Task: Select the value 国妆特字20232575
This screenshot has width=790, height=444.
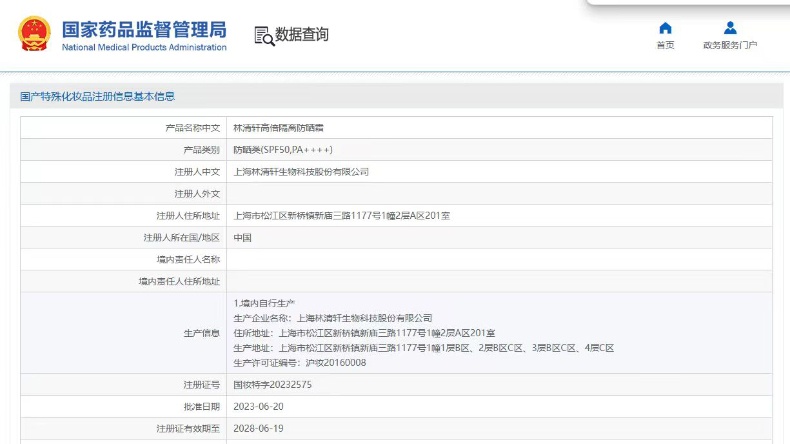Action: pyautogui.click(x=273, y=385)
